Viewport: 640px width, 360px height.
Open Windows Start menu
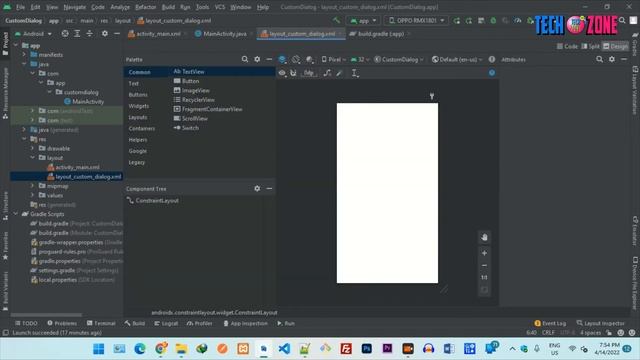99,349
